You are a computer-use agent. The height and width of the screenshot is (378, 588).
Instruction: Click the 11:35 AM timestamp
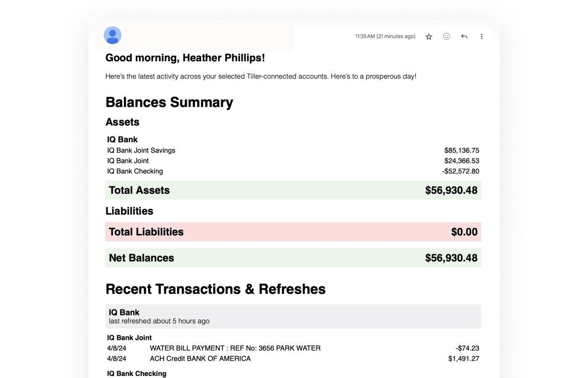click(385, 37)
